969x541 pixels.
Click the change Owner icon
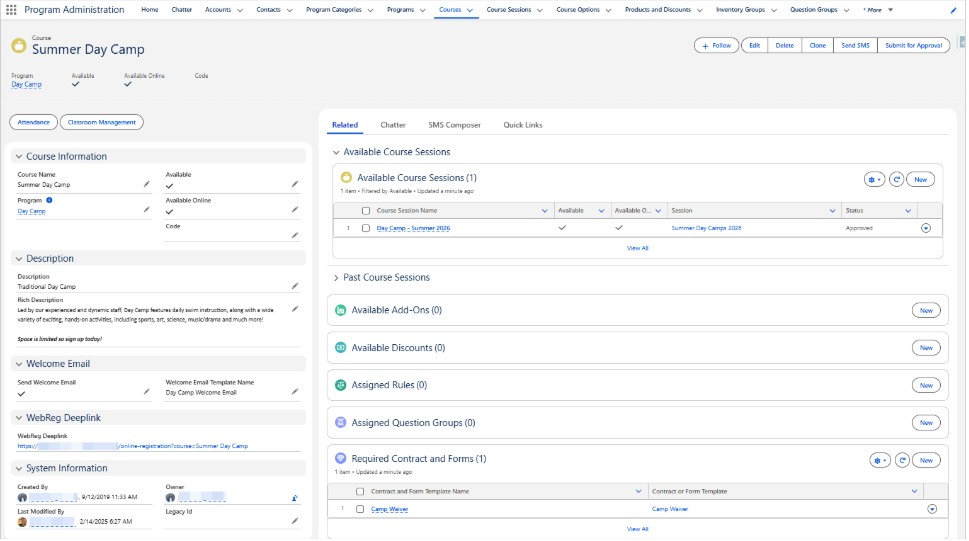[295, 498]
